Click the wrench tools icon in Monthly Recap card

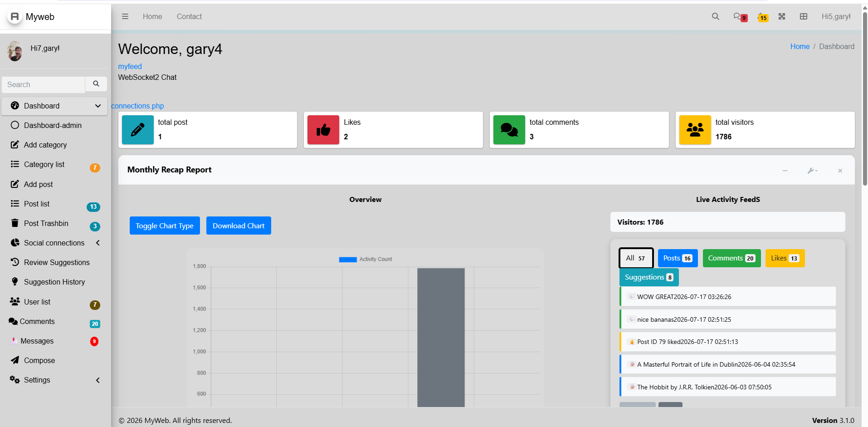pyautogui.click(x=812, y=171)
